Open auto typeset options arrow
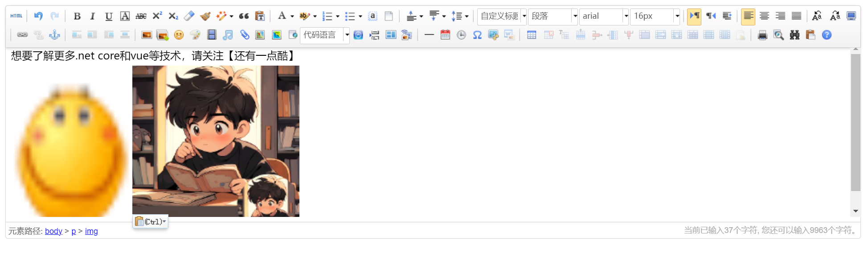This screenshot has width=868, height=258. click(231, 17)
